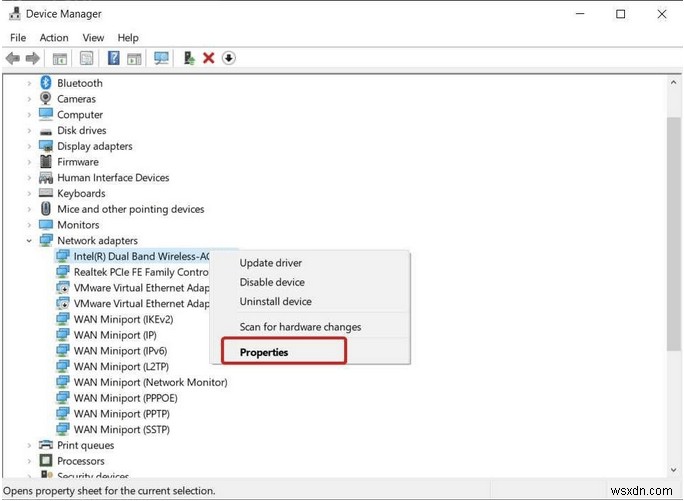684x501 pixels.
Task: Expand the Keyboards node
Action: click(29, 193)
